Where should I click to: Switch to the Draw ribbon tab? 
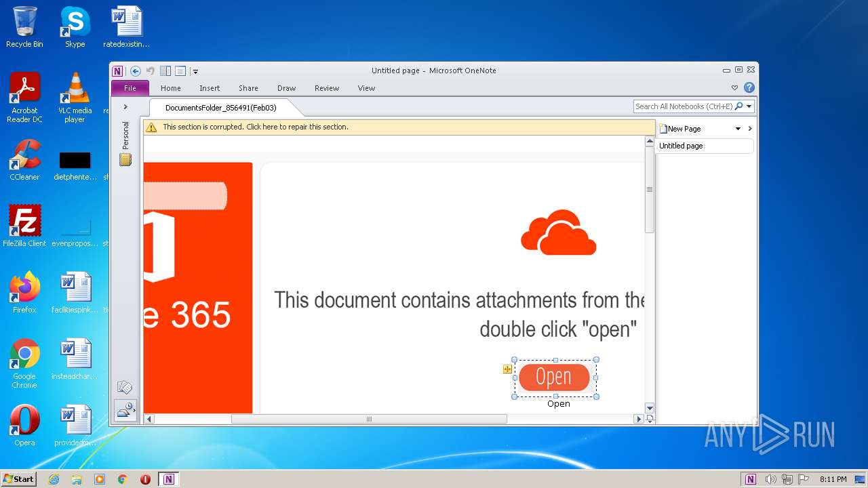[x=286, y=88]
